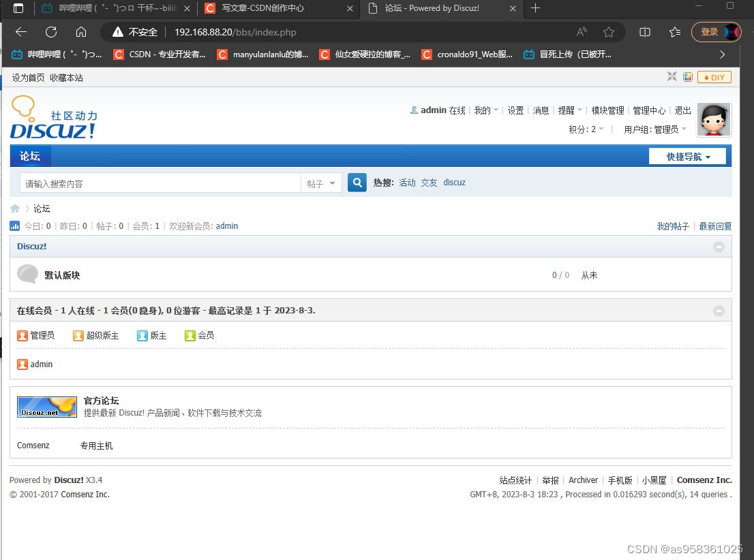Open a new browser tab
The image size is (754, 560).
pyautogui.click(x=535, y=8)
